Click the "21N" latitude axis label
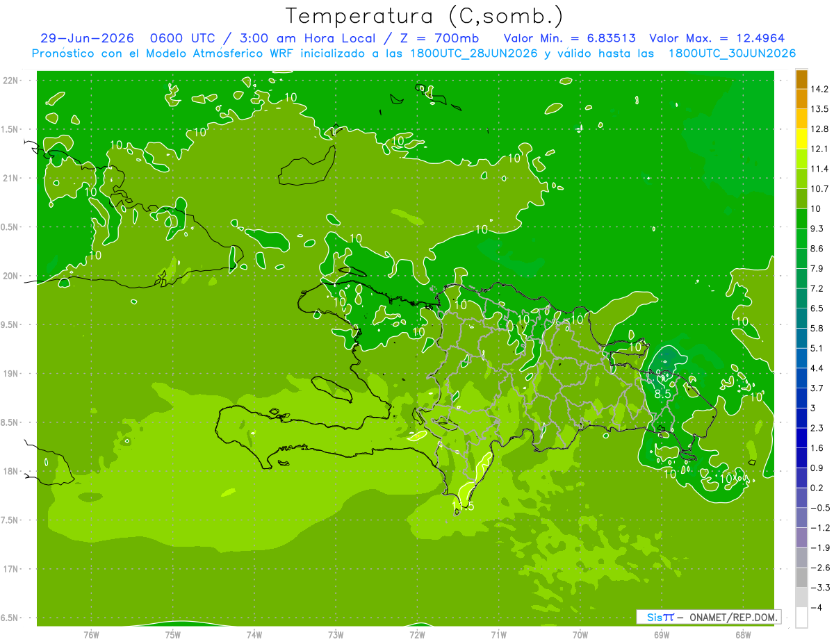The image size is (834, 644). [x=10, y=178]
